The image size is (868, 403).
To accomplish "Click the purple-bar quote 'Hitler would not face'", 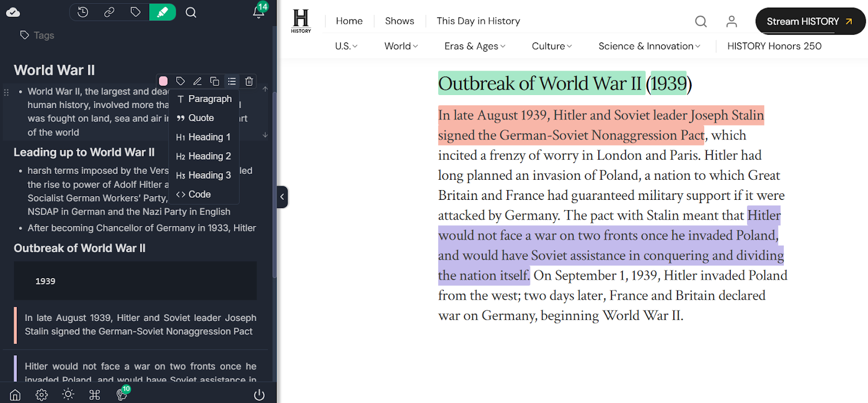I will point(135,369).
